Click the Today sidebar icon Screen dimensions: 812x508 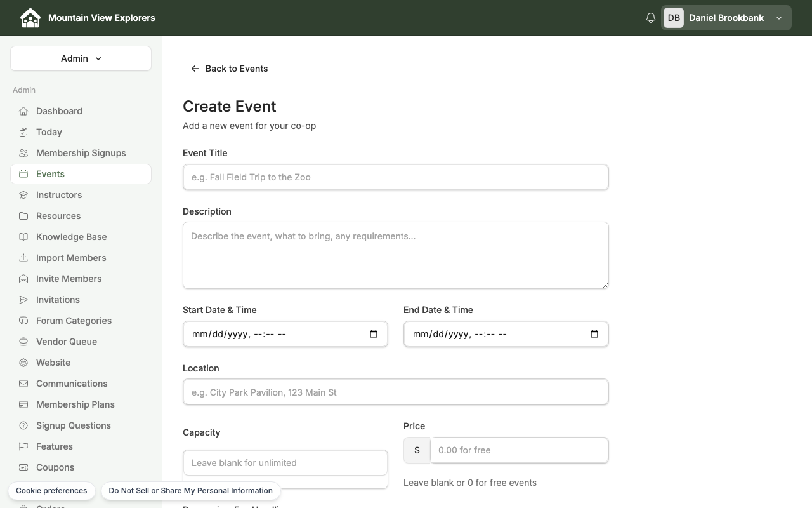click(23, 132)
